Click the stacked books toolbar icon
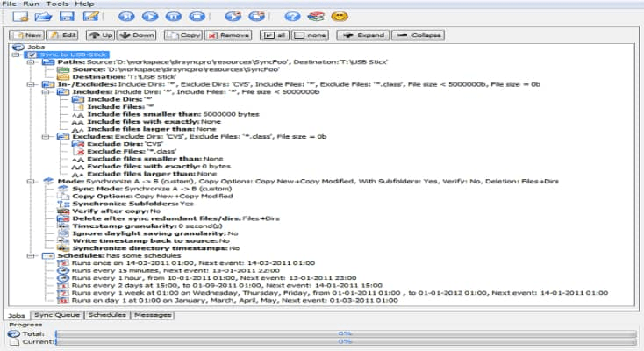This screenshot has width=644, height=351. 316,17
